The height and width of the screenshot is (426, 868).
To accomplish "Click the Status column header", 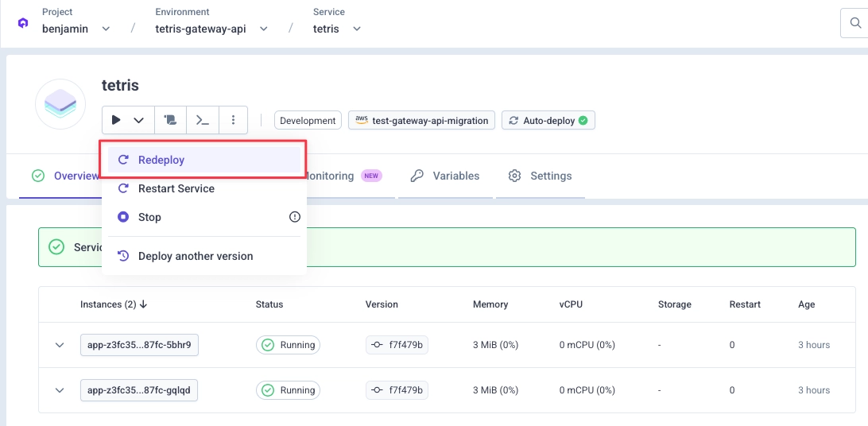I will pyautogui.click(x=269, y=304).
